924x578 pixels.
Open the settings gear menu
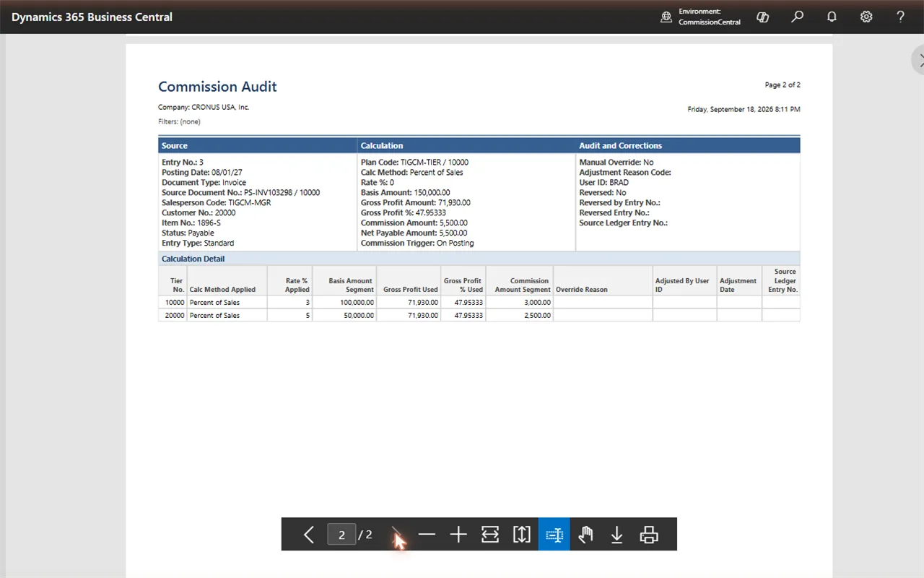point(866,17)
